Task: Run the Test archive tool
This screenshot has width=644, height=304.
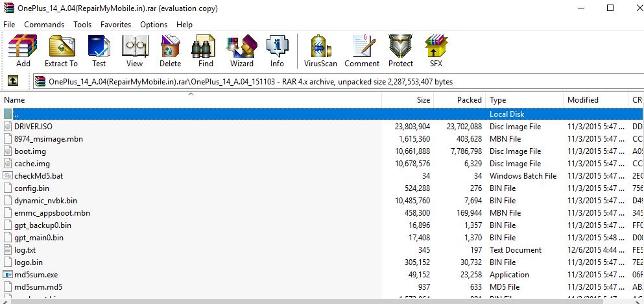Action: point(99,51)
